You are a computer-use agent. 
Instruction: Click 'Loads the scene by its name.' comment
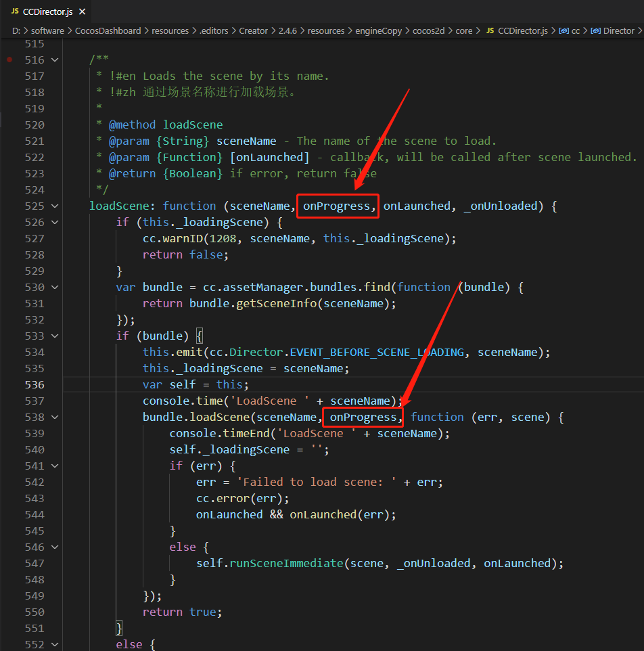tap(235, 76)
